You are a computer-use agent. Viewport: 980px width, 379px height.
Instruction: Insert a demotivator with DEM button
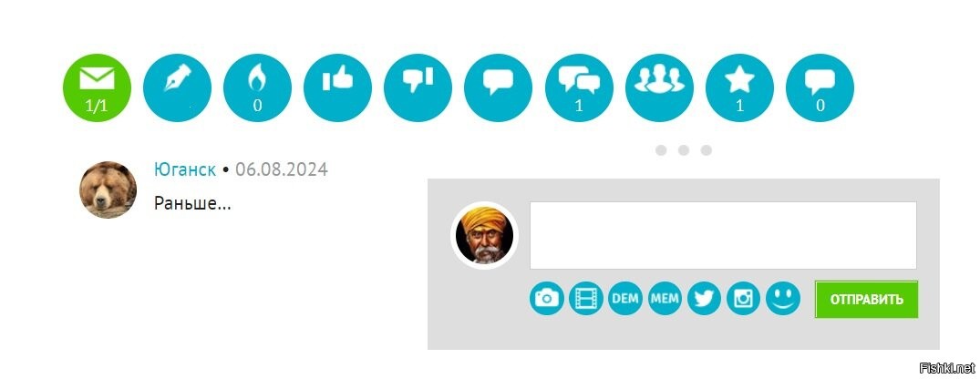tap(625, 298)
